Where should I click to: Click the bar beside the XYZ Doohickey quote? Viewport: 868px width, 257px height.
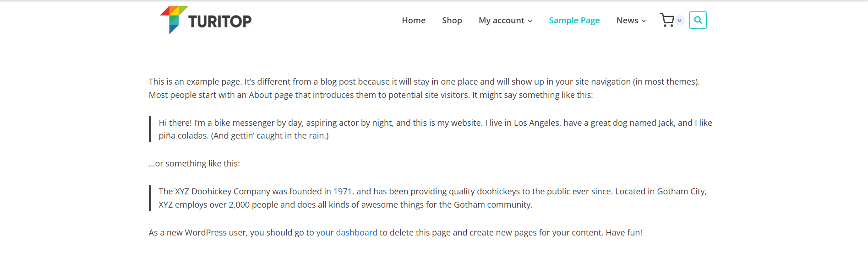point(150,198)
